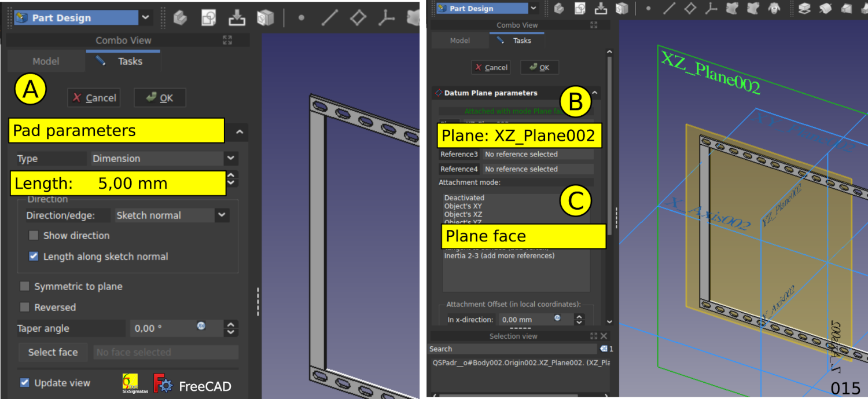Adjust the Taper angle stepper arrows
The image size is (868, 399).
230,328
